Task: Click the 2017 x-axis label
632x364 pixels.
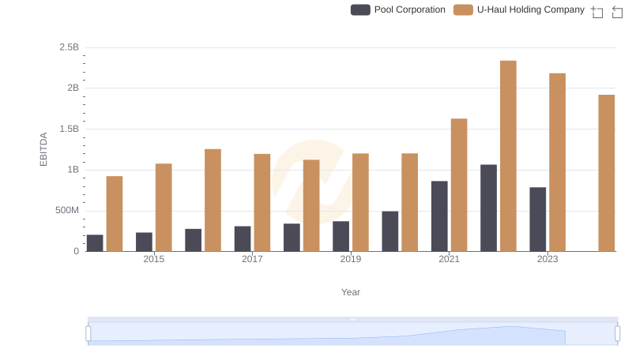Action: [252, 259]
